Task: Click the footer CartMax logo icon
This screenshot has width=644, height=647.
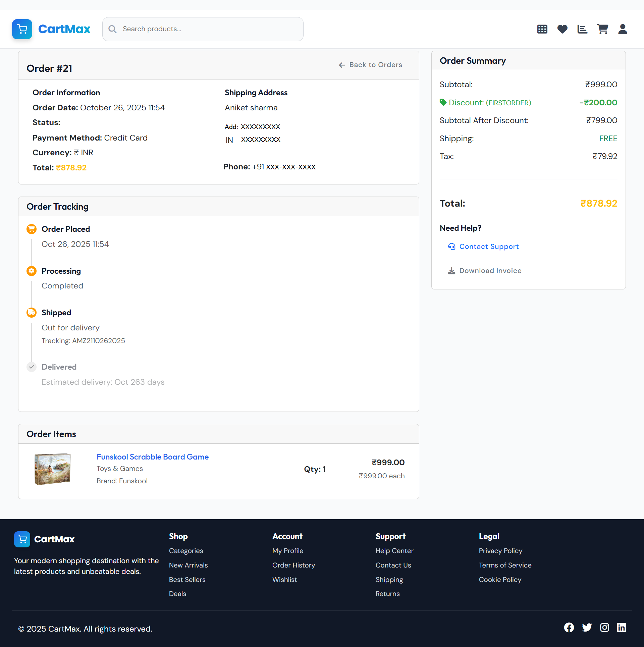Action: coord(22,539)
